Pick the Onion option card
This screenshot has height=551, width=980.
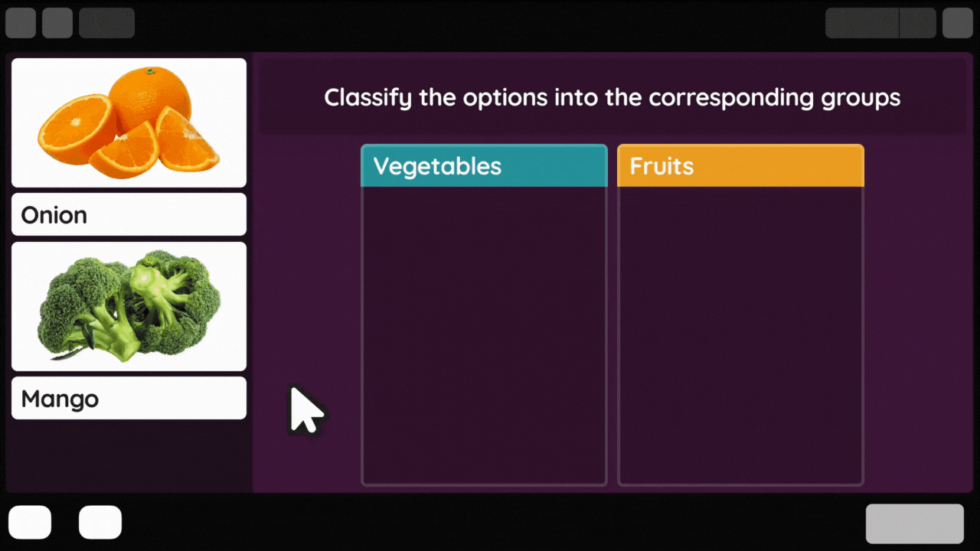[x=129, y=214]
